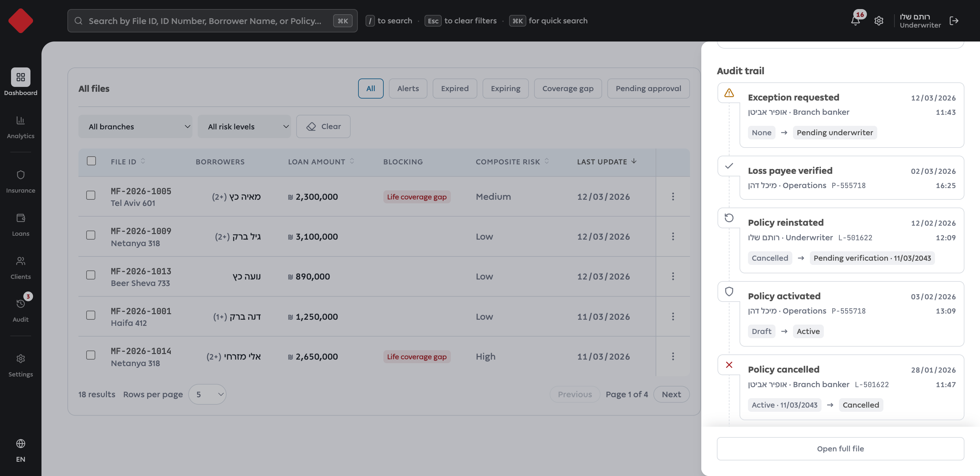The image size is (980, 476).
Task: Open the Clients section
Action: coord(20,268)
